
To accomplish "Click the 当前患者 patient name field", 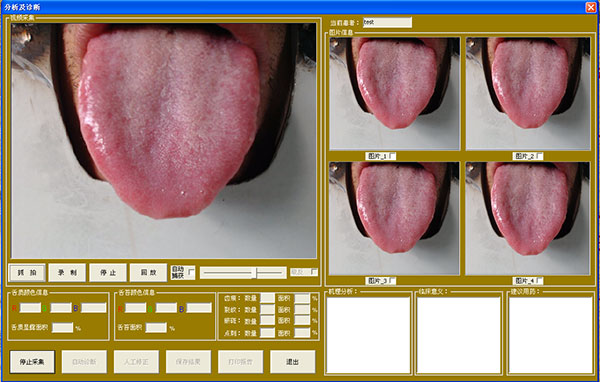I will click(387, 22).
